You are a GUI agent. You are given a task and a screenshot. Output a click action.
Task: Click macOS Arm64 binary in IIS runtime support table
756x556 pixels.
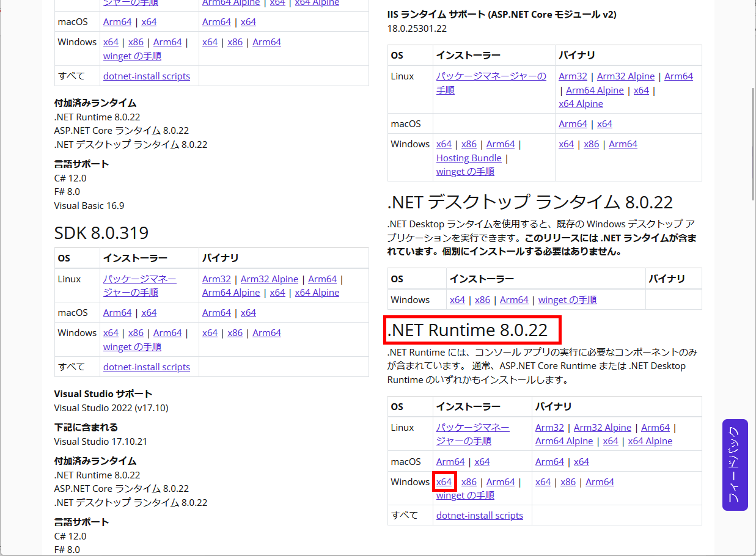[573, 124]
